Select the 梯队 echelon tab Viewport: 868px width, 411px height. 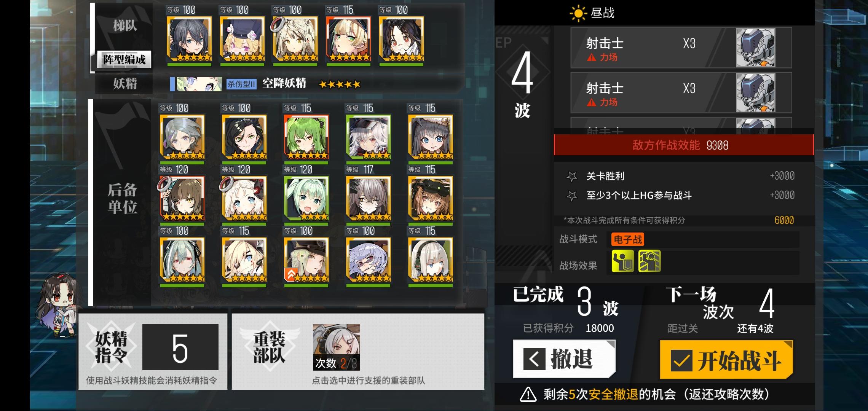[x=124, y=26]
